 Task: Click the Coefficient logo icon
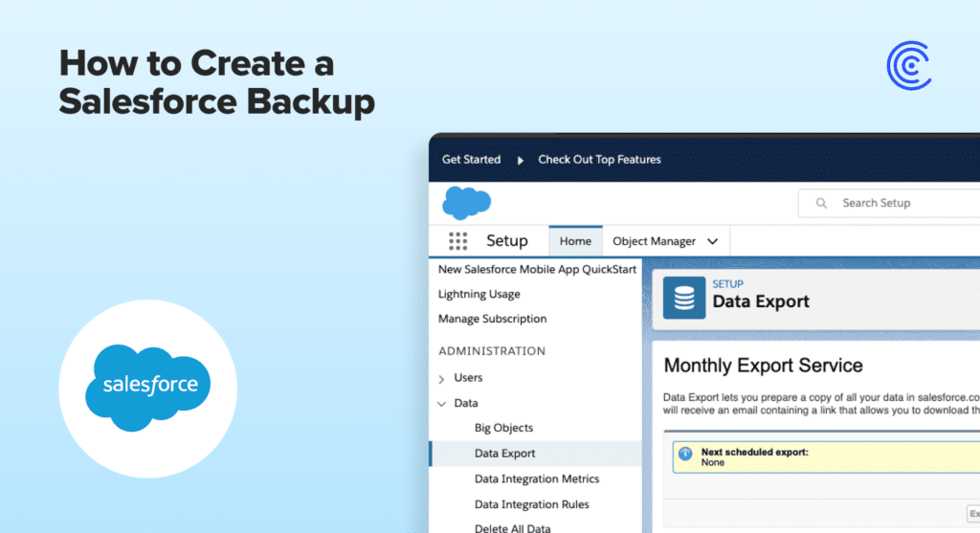[x=909, y=66]
